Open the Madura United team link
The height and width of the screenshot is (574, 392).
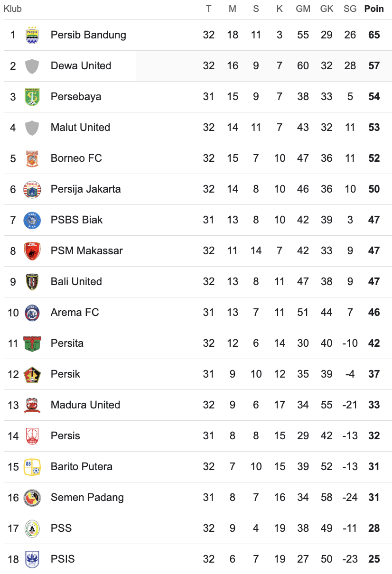[85, 405]
